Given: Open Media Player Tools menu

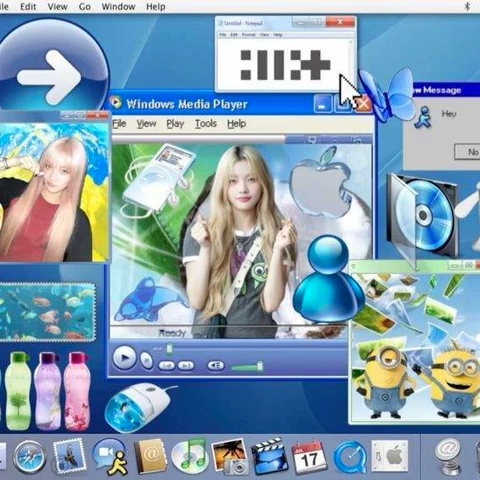Looking at the screenshot, I should pos(206,124).
